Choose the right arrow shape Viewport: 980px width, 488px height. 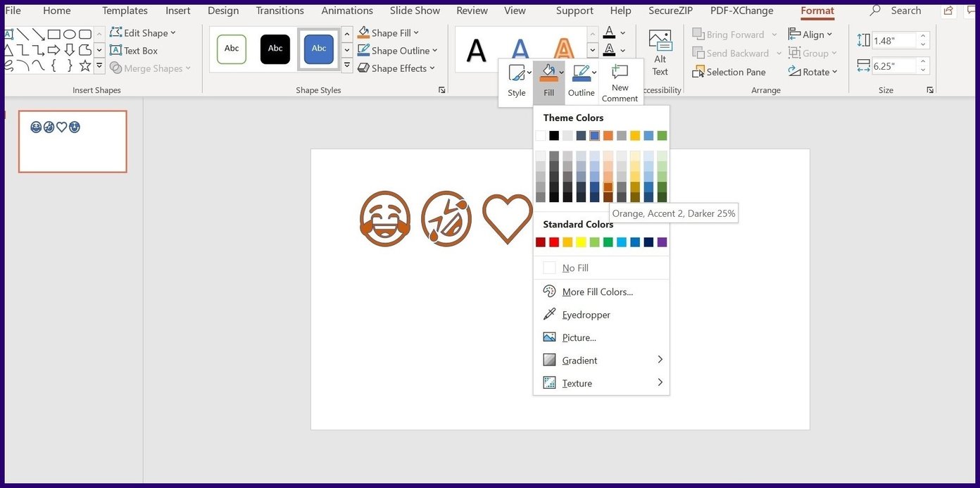54,49
